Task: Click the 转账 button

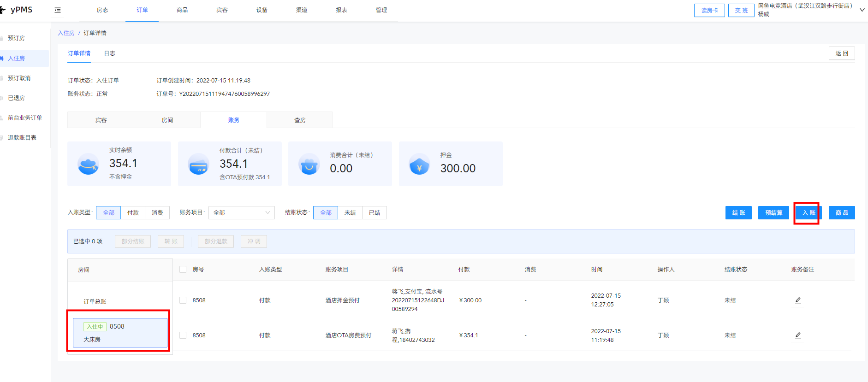Action: coord(171,241)
